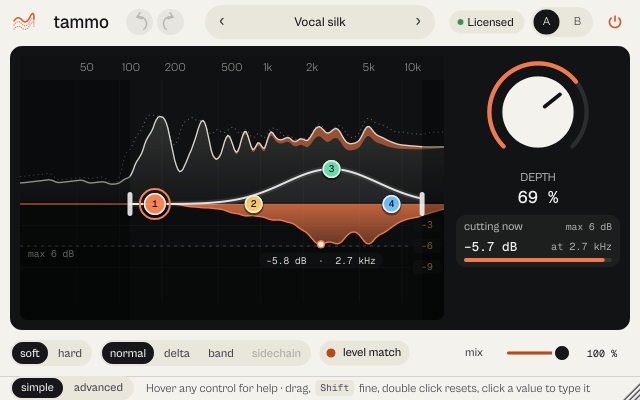Toggle level match on or off
The height and width of the screenshot is (400, 640).
coord(364,353)
